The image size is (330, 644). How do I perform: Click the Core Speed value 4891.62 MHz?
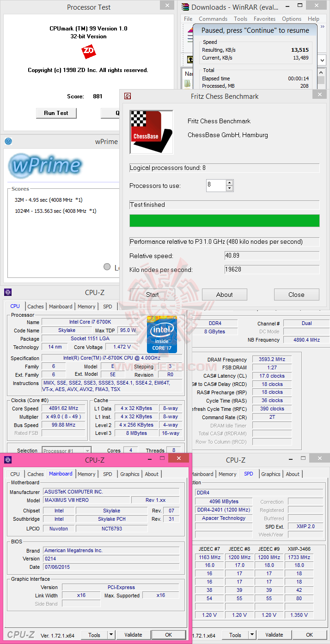tap(64, 408)
